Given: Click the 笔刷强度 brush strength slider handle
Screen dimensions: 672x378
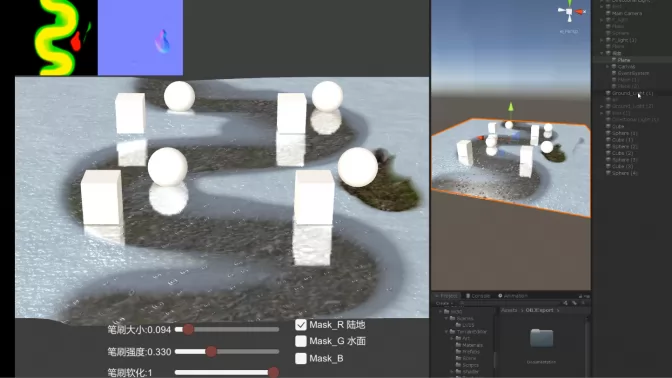Looking at the screenshot, I should point(211,351).
